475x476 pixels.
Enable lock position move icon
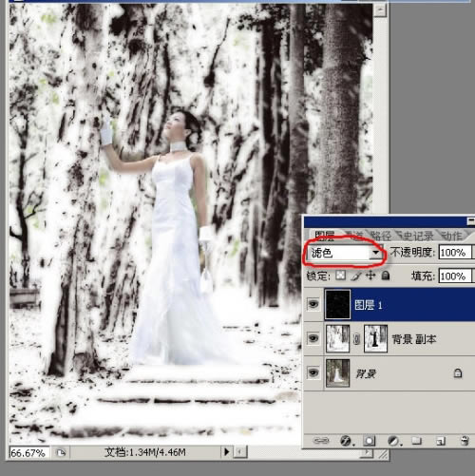pos(370,276)
